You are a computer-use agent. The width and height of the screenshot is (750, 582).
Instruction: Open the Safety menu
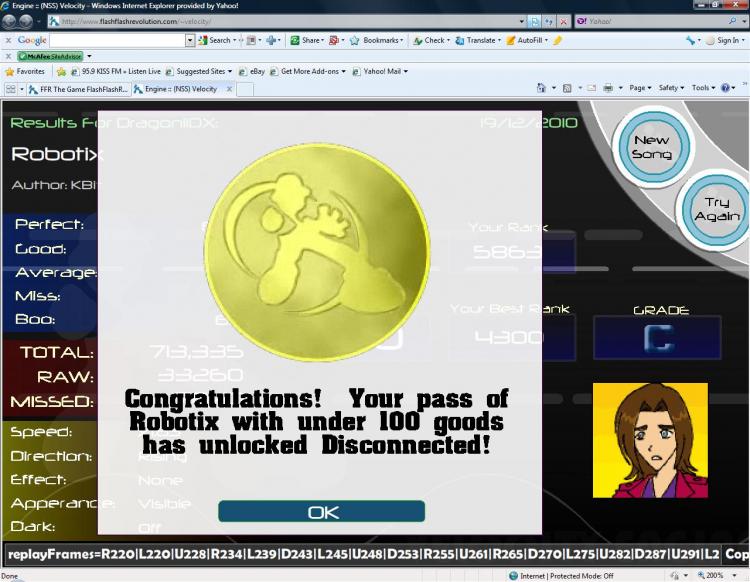click(x=671, y=88)
